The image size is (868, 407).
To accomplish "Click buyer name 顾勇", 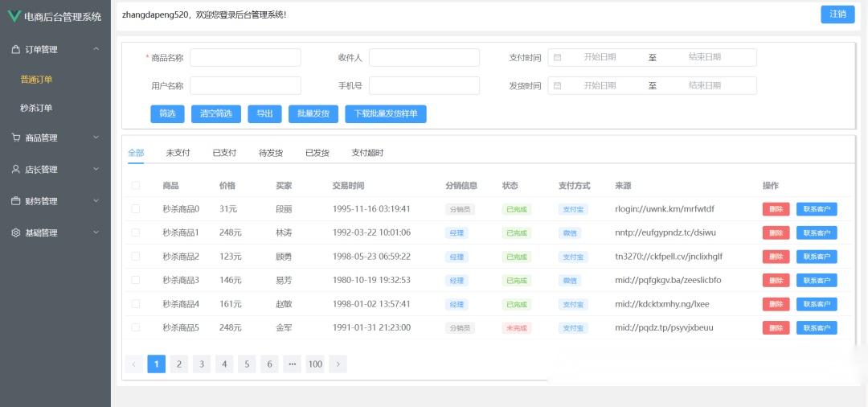I will tap(284, 257).
